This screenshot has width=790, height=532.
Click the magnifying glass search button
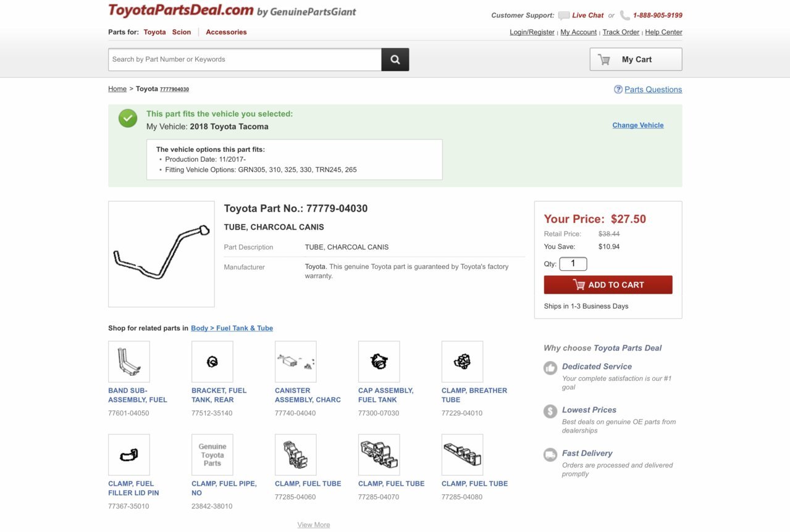click(395, 59)
